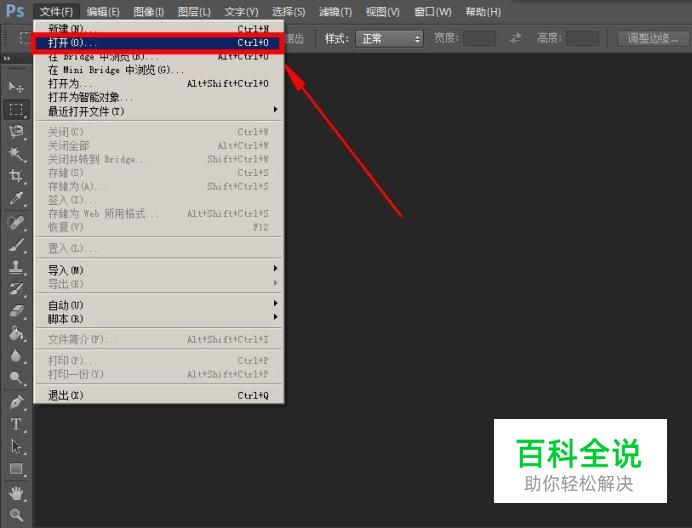Click the Photoshop Ps logo
692x528 pixels.
15,11
